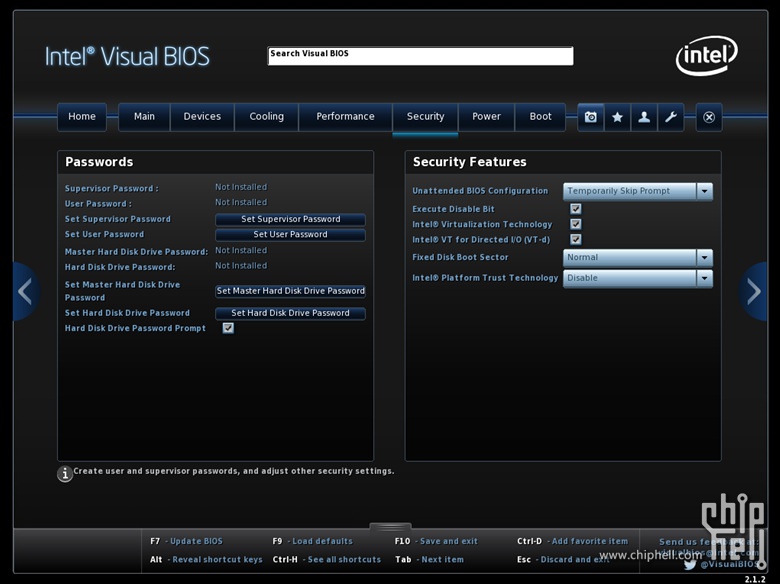This screenshot has width=780, height=584.
Task: Click the Security Features panel heading
Action: click(470, 162)
